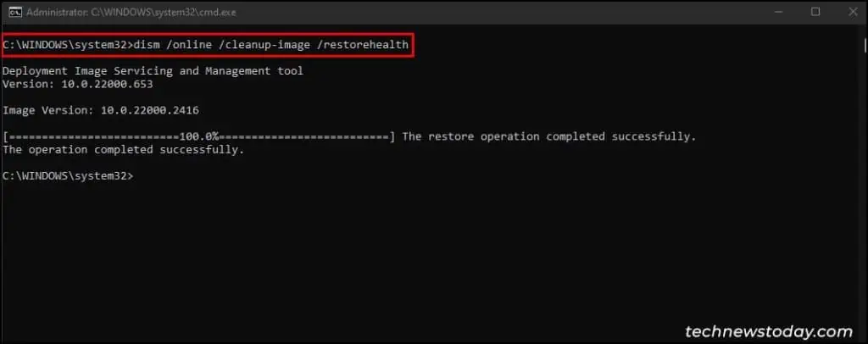Click the Image Version: 10.0.22000.2416 line
Image resolution: width=868 pixels, height=344 pixels.
(x=101, y=111)
